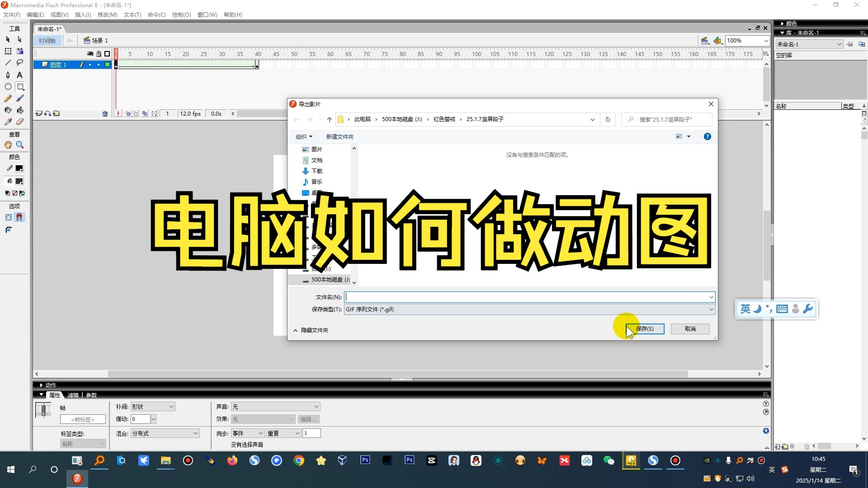The width and height of the screenshot is (868, 488).
Task: Select the Zoom magnifier tool
Action: [20, 145]
